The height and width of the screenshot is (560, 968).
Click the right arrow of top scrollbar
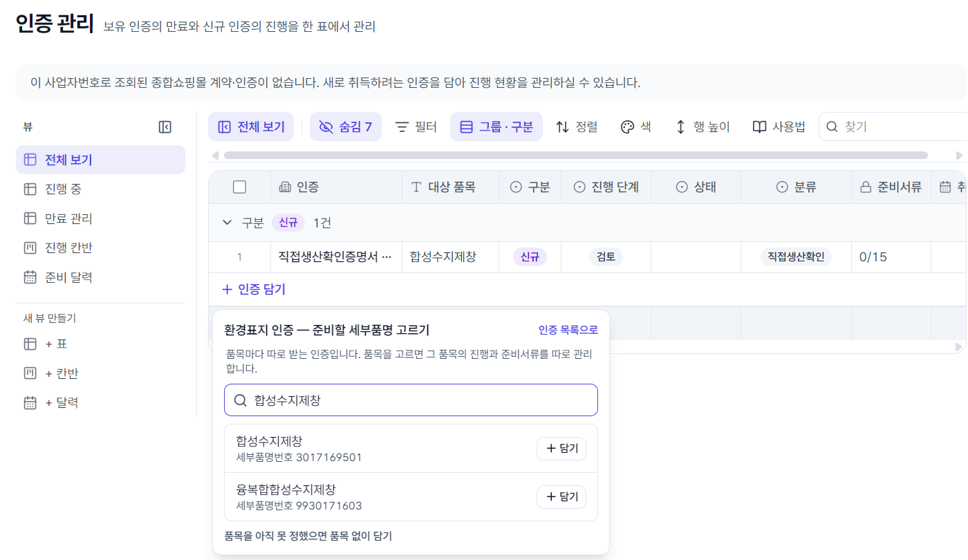(x=959, y=155)
